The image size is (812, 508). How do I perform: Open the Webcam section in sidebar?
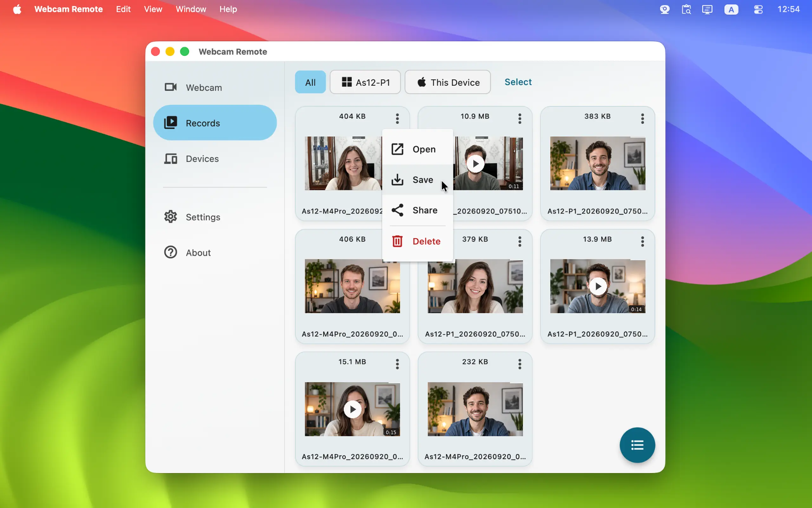(x=215, y=88)
